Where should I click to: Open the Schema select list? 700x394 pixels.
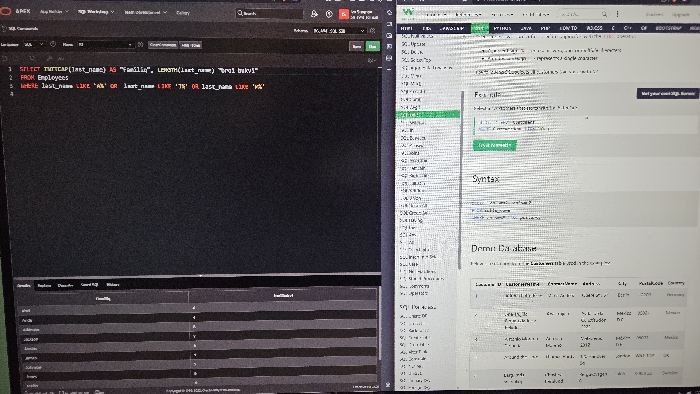click(339, 31)
